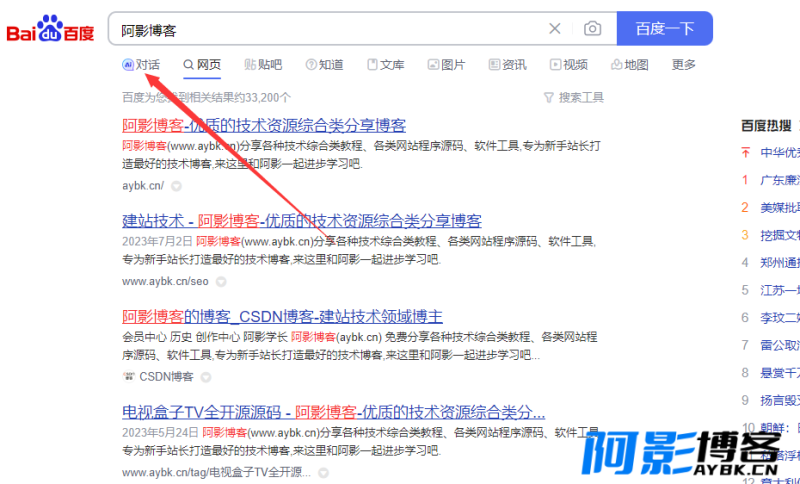Image resolution: width=800 pixels, height=484 pixels.
Task: Open hot search item 5 江苏一
Action: (x=780, y=290)
